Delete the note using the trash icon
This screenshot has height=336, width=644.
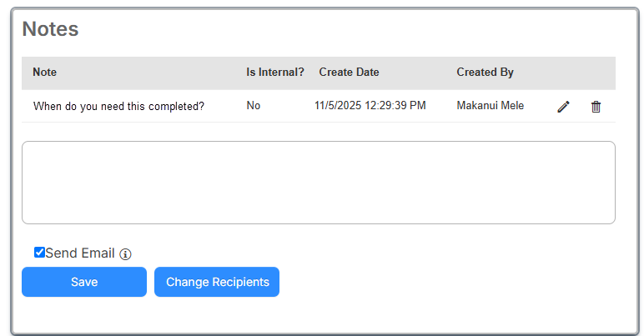596,107
